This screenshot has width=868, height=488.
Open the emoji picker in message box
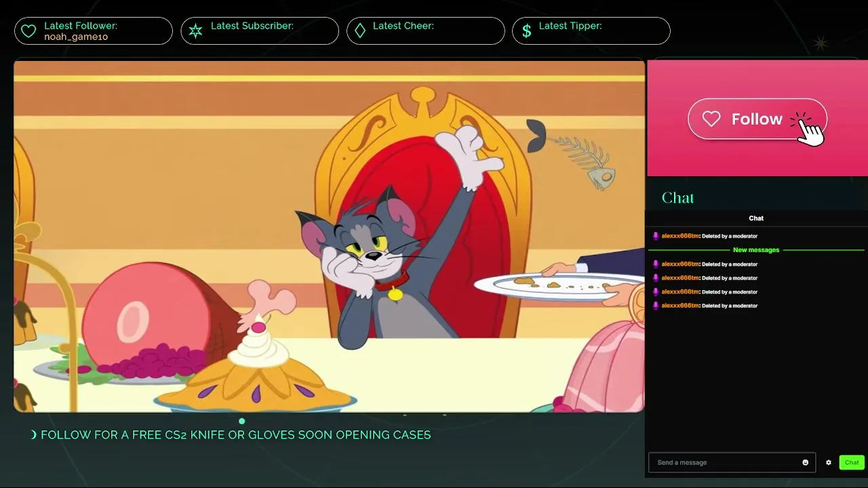tap(806, 463)
